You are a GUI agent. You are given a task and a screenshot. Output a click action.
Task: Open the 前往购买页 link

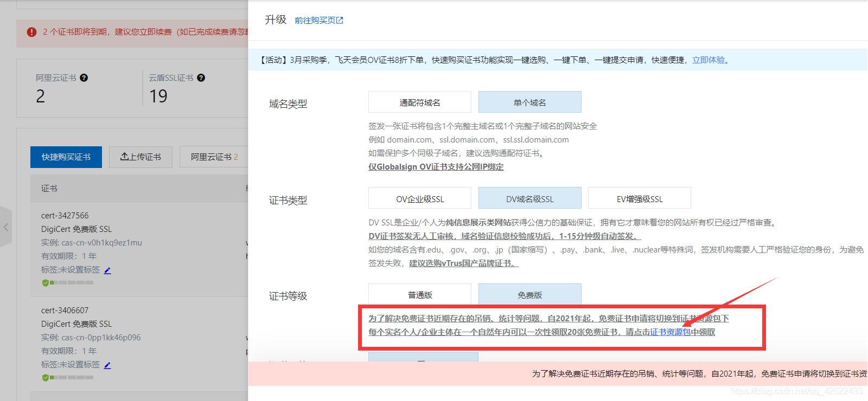(318, 21)
